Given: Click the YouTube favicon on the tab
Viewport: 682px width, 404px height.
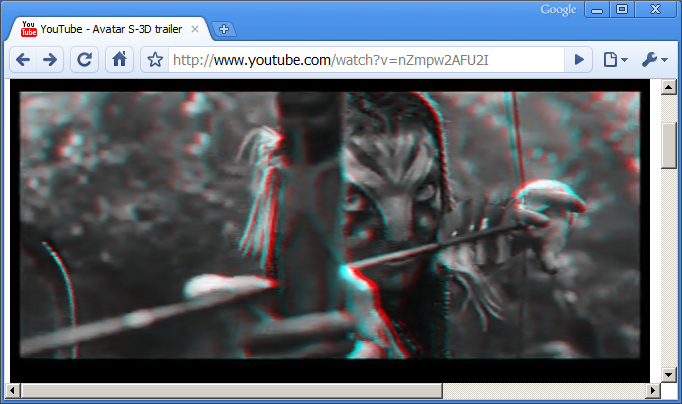Looking at the screenshot, I should coord(28,28).
